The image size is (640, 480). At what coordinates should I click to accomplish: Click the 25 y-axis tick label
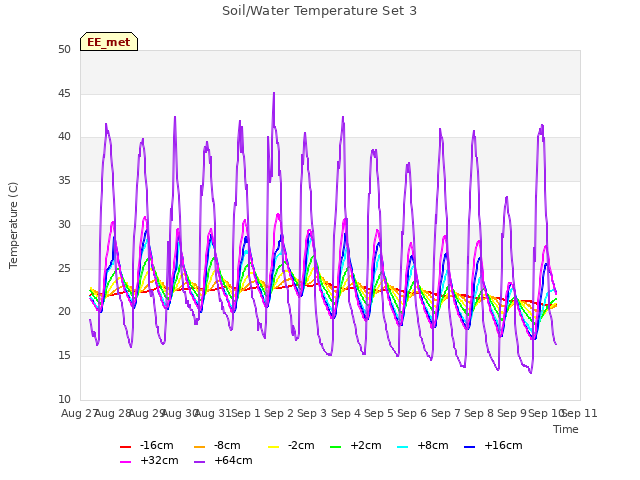(64, 268)
